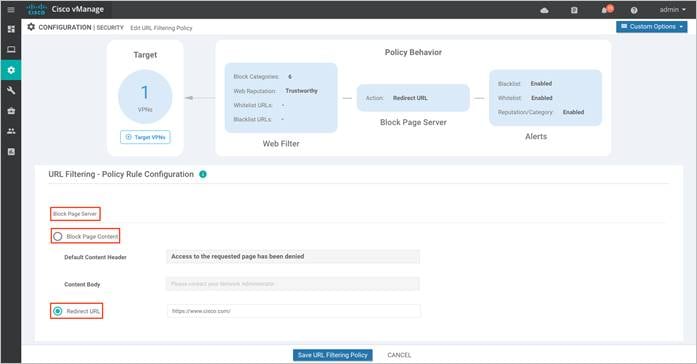Open the Maintenance briefcase sidebar icon
This screenshot has height=364, width=697.
[11, 111]
